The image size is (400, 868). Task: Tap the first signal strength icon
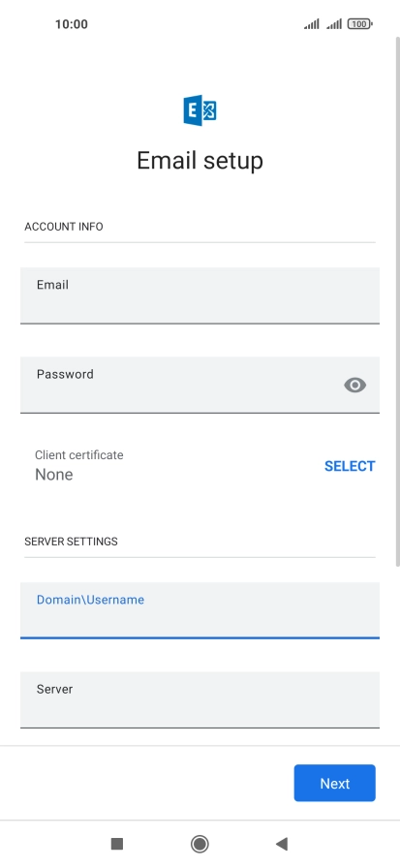tap(312, 24)
